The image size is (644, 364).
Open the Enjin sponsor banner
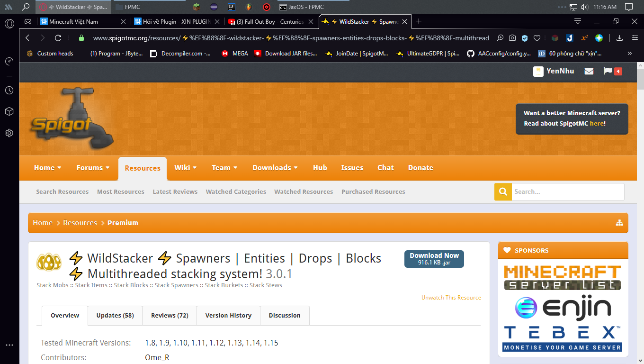click(563, 308)
